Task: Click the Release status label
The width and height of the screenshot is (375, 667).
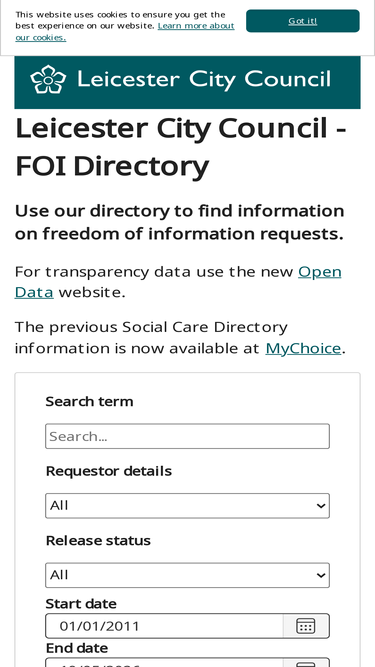Action: [98, 540]
